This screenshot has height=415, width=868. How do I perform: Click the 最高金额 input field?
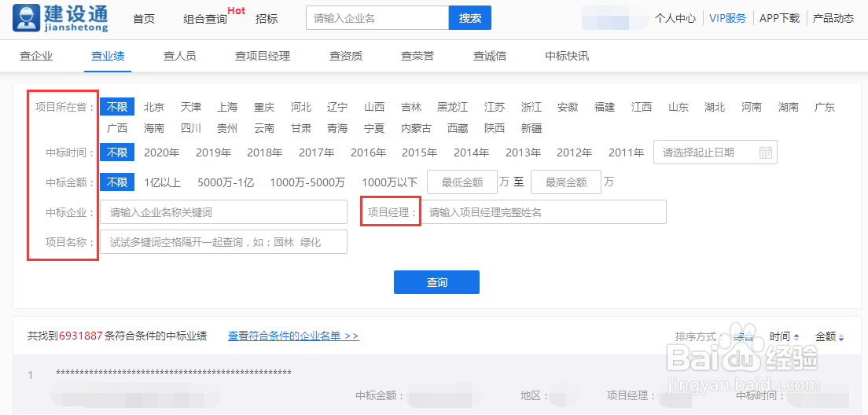[566, 182]
